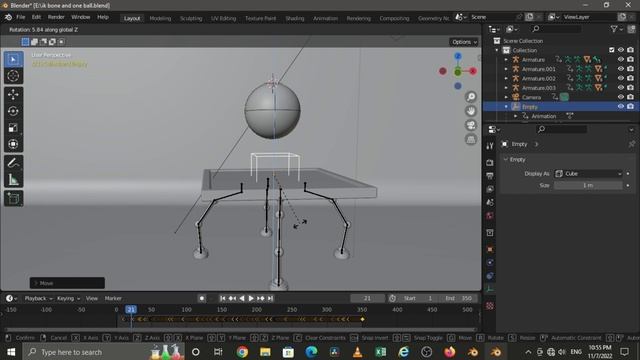Click the zoom viewport magnifier icon
Screen dimensions: 640x360
(x=471, y=97)
